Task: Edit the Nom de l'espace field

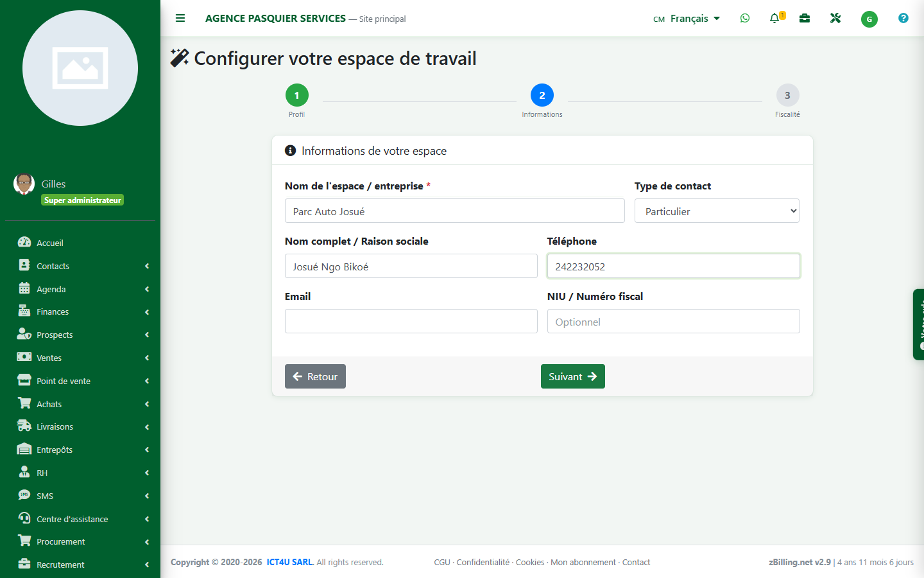Action: click(455, 211)
